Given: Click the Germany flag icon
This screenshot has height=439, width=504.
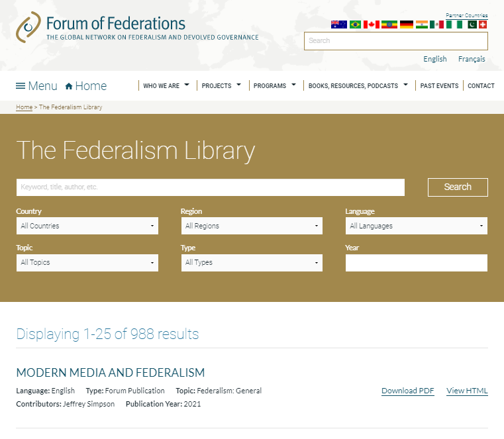Looking at the screenshot, I should click(x=406, y=24).
